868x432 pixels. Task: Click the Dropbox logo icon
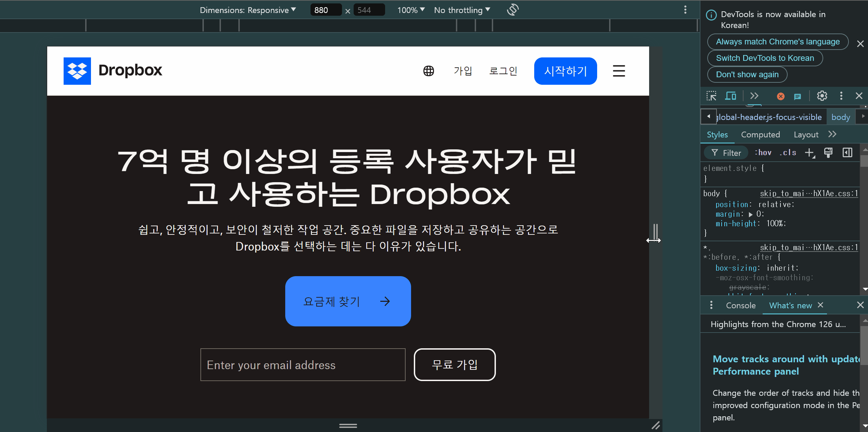77,71
